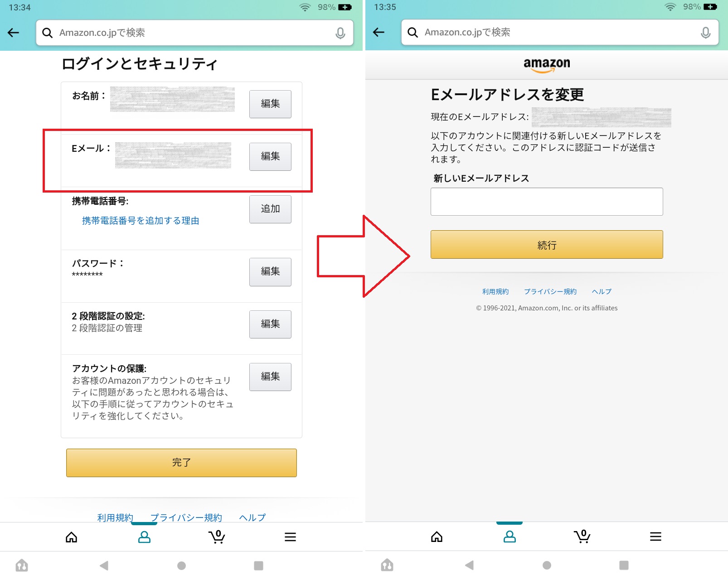This screenshot has height=580, width=728.
Task: Tap Home icon in right bottom navigation
Action: pos(437,536)
